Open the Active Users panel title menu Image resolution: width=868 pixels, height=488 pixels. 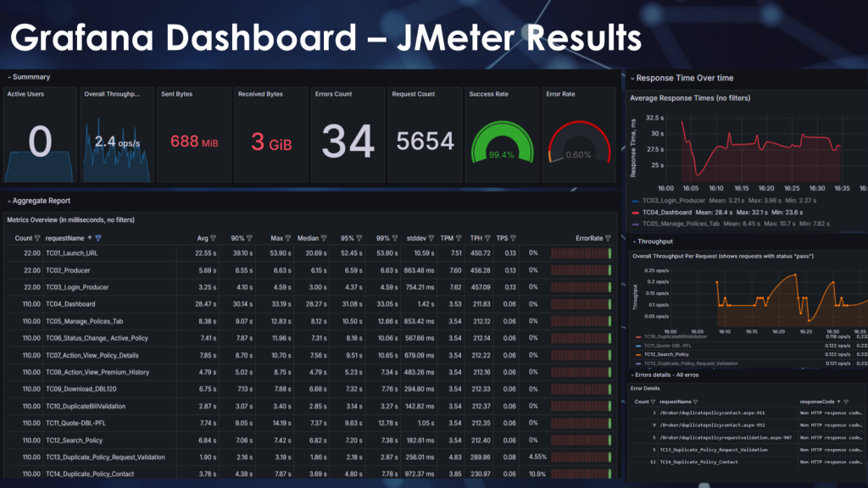pyautogui.click(x=25, y=94)
